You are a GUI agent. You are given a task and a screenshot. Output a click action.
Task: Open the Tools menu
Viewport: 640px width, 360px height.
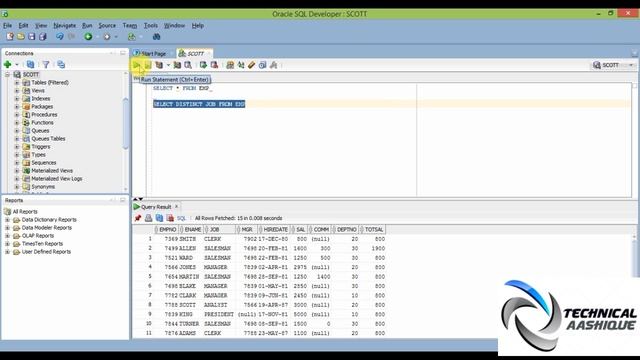pos(151,25)
